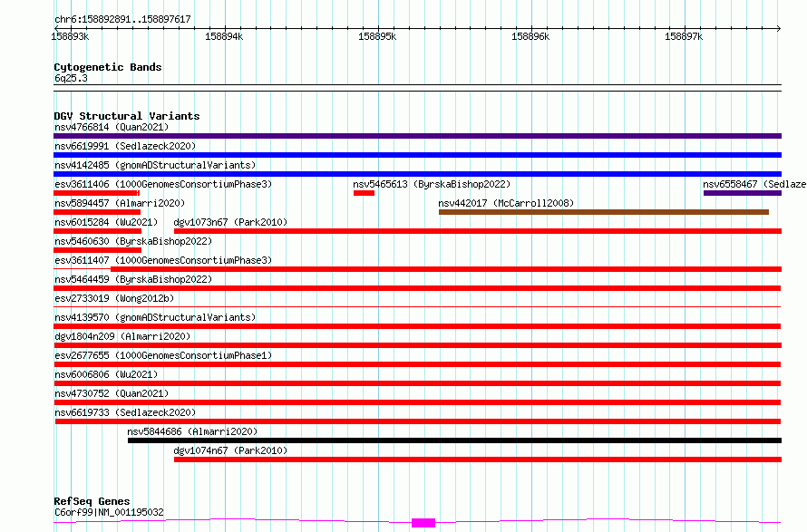Click the 6q25.3 cytogenetic band label

point(71,78)
